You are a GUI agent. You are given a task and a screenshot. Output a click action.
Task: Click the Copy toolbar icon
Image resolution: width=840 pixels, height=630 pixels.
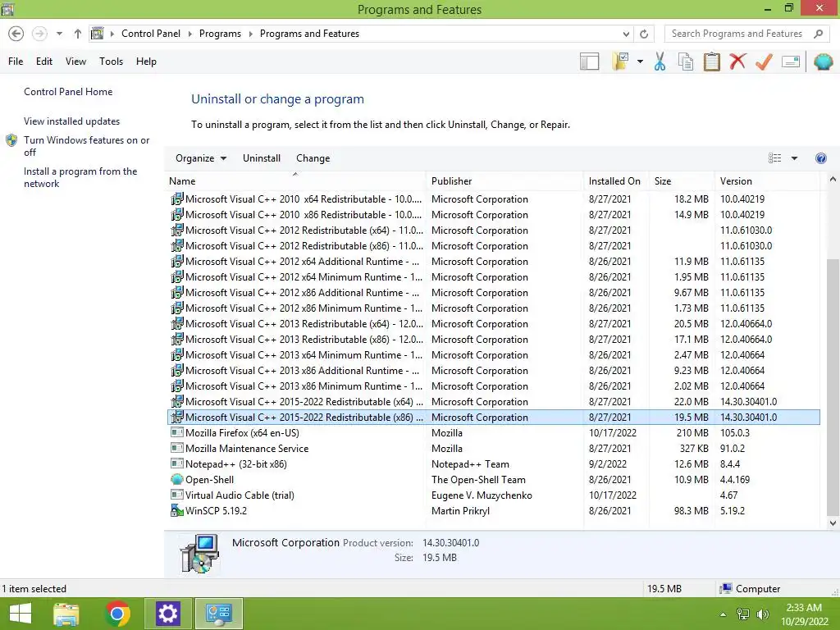click(686, 62)
